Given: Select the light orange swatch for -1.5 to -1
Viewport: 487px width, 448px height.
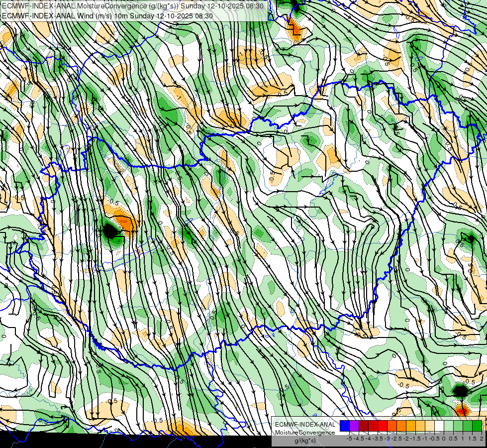Looking at the screenshot, I should [x=420, y=426].
